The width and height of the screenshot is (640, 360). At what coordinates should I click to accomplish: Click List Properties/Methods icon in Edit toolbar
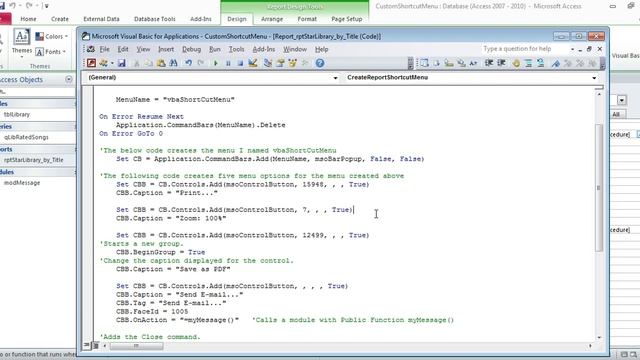[424, 63]
